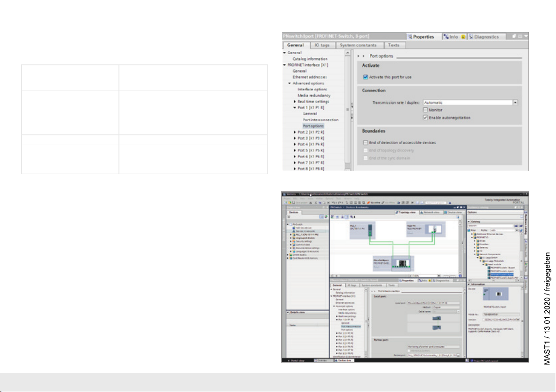This screenshot has height=392, width=556.
Task: Toggle Enable autonegotiation checkbox
Action: coord(425,118)
